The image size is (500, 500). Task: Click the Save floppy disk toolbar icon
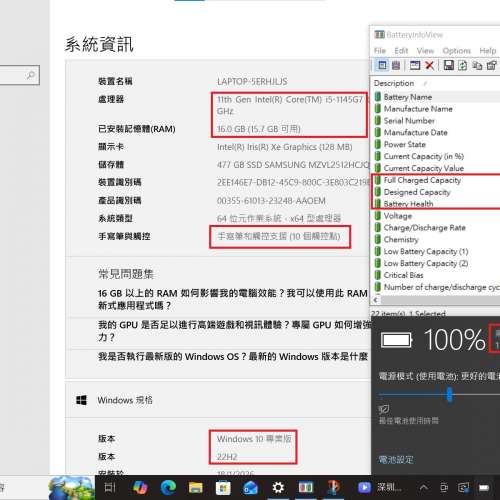click(449, 65)
